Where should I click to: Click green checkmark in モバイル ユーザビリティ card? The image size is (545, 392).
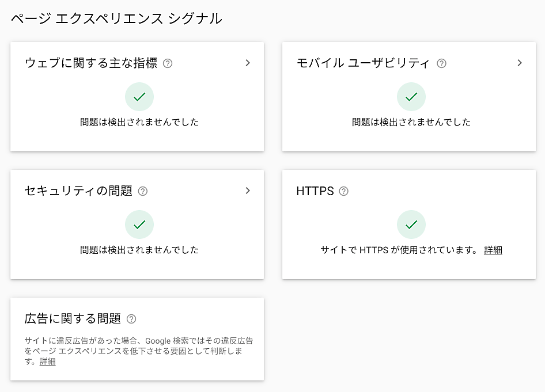[411, 97]
